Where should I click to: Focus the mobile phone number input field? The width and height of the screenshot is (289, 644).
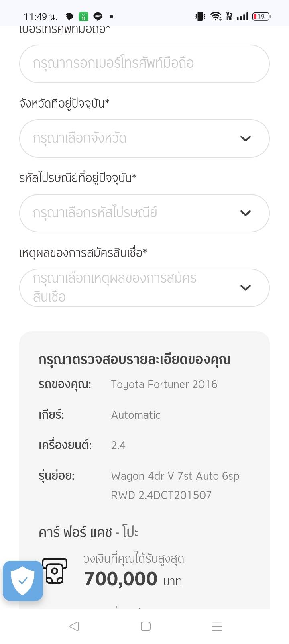click(144, 64)
